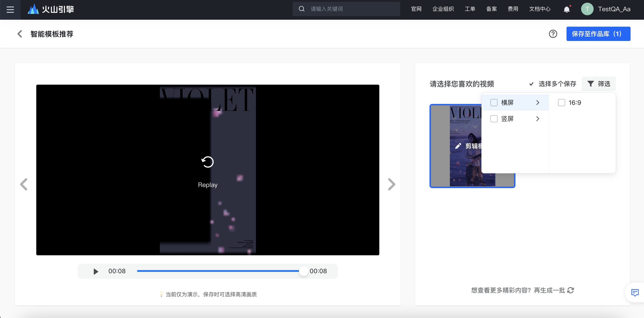644x318 pixels.
Task: Open the 费用 menu
Action: pyautogui.click(x=513, y=9)
